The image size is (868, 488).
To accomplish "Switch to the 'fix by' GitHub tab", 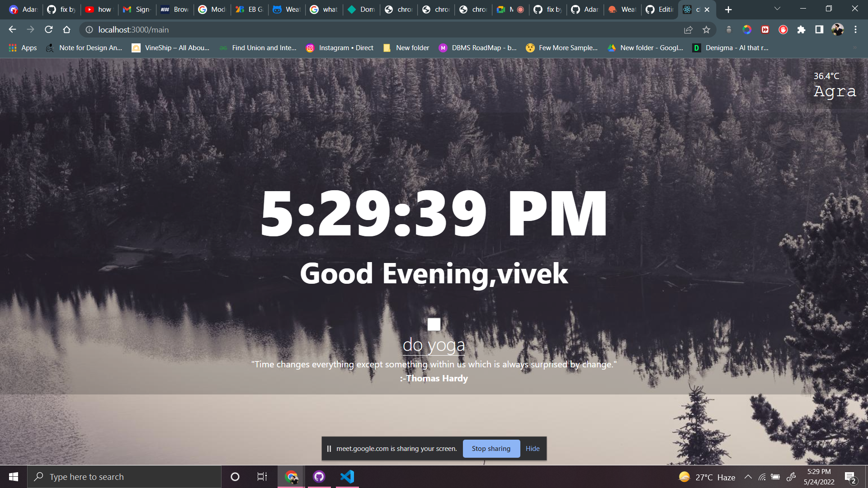I will point(61,9).
